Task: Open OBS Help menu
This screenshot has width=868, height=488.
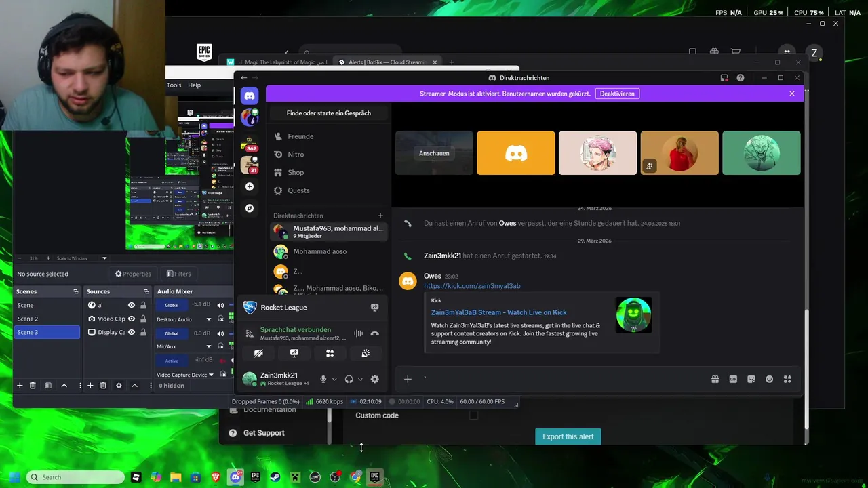Action: (194, 85)
